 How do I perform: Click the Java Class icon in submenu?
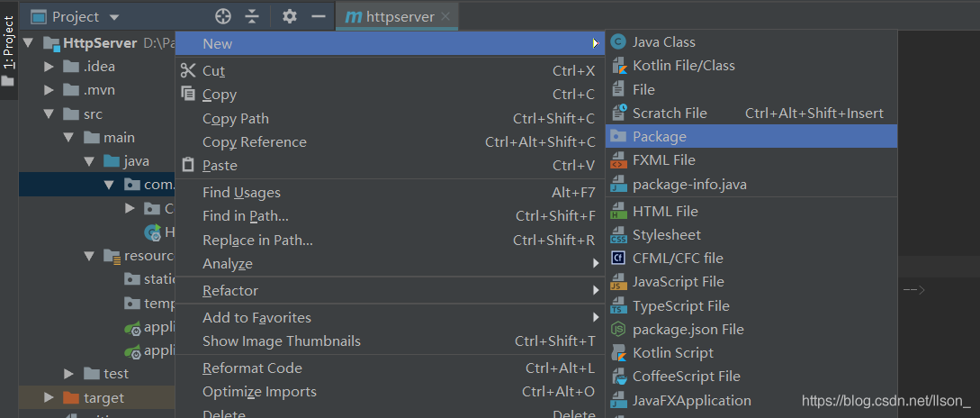[x=618, y=41]
